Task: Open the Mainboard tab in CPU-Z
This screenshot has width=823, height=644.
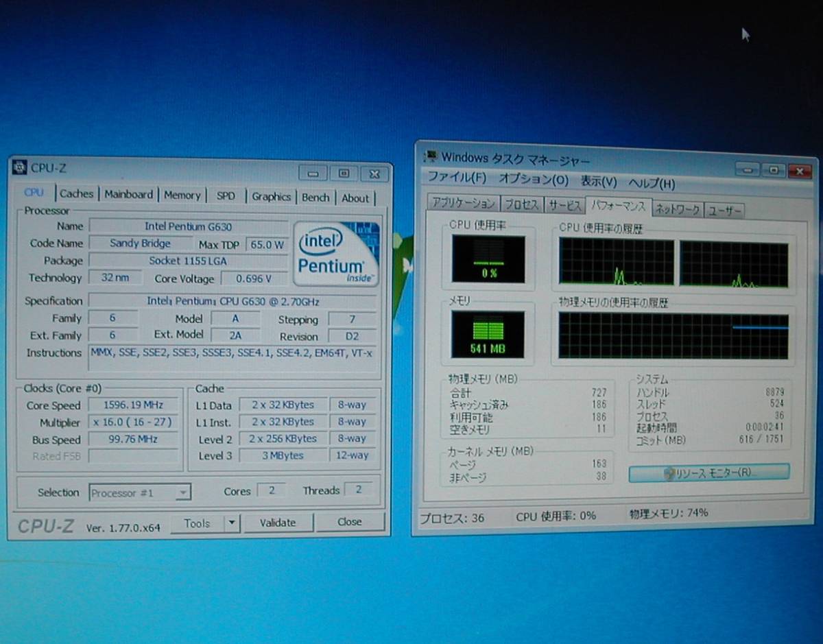Action: tap(129, 195)
